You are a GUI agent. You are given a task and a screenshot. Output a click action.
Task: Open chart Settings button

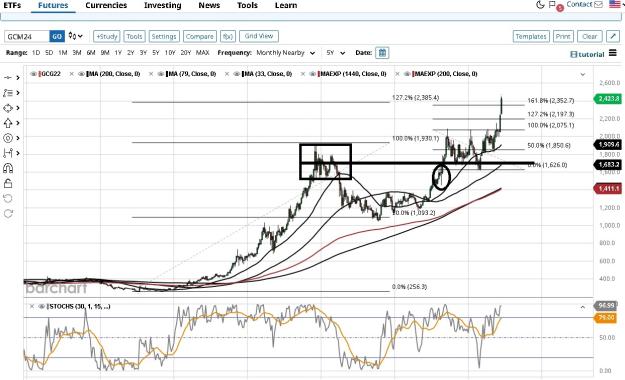pos(164,36)
